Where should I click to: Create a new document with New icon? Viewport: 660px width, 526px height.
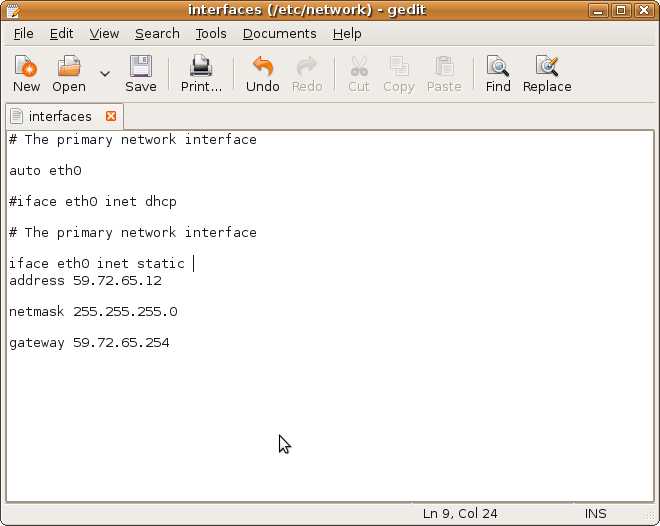tap(26, 74)
